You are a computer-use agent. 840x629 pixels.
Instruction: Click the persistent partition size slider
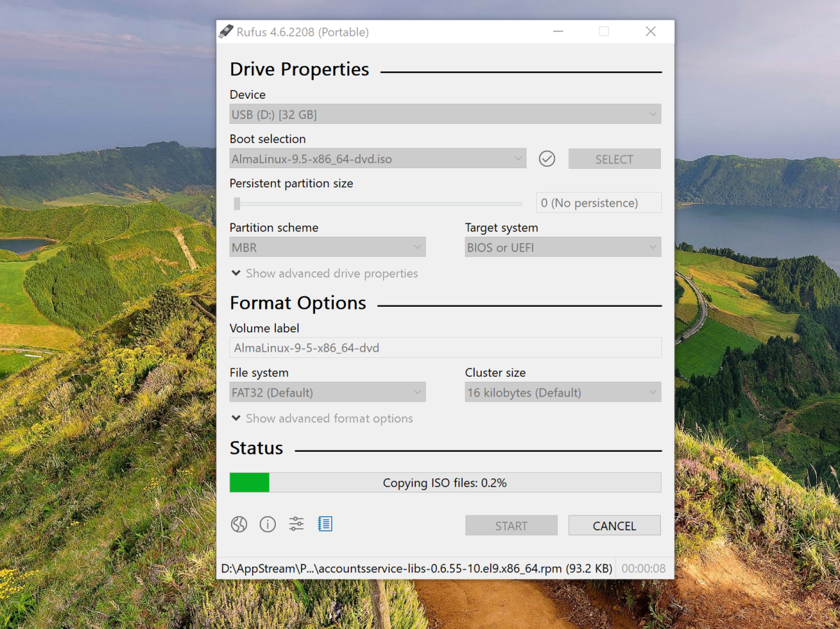[377, 203]
